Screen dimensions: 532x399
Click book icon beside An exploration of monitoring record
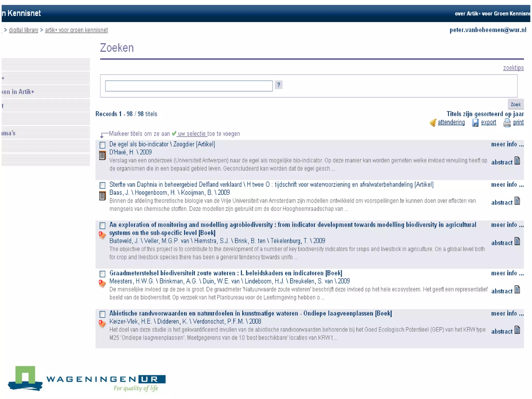coord(102,235)
